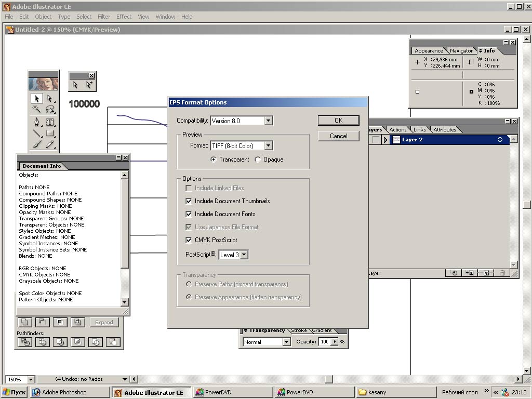The height and width of the screenshot is (399, 532).
Task: Click the Add to shape area icon
Action: point(25,322)
